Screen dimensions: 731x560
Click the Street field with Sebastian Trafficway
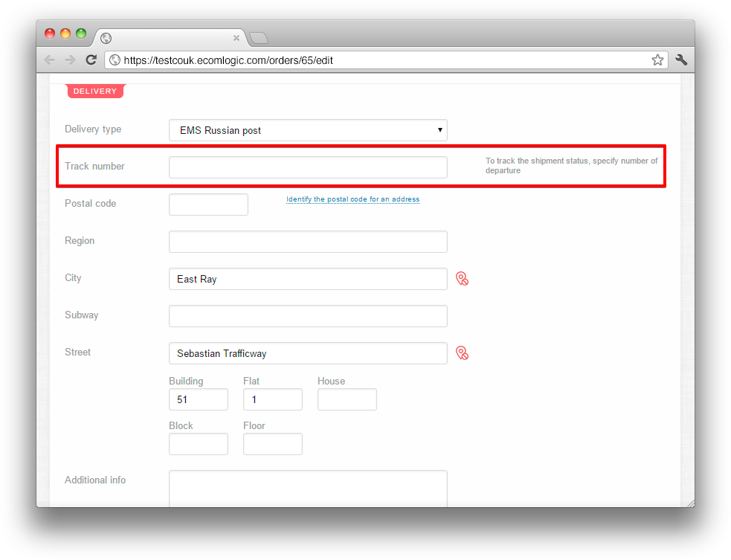(x=308, y=353)
